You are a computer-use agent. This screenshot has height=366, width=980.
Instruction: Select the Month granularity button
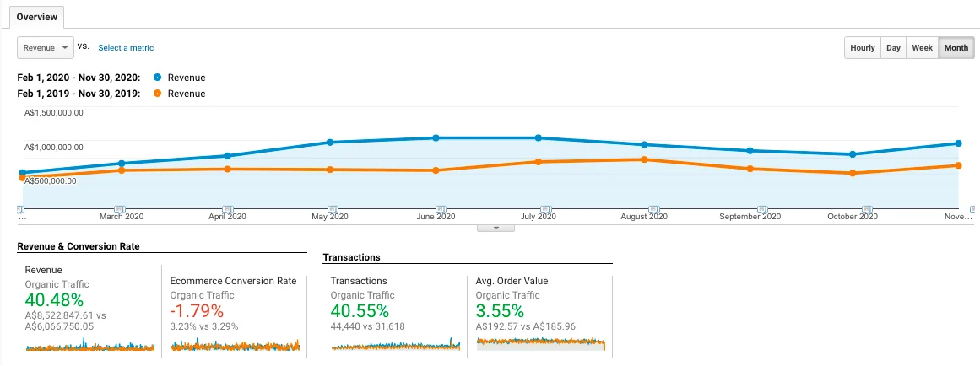tap(956, 48)
